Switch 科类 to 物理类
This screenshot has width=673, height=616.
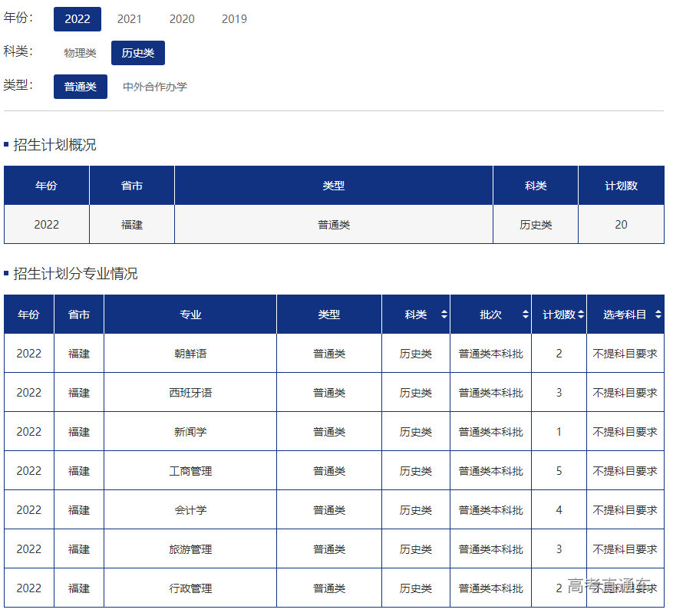tap(79, 52)
